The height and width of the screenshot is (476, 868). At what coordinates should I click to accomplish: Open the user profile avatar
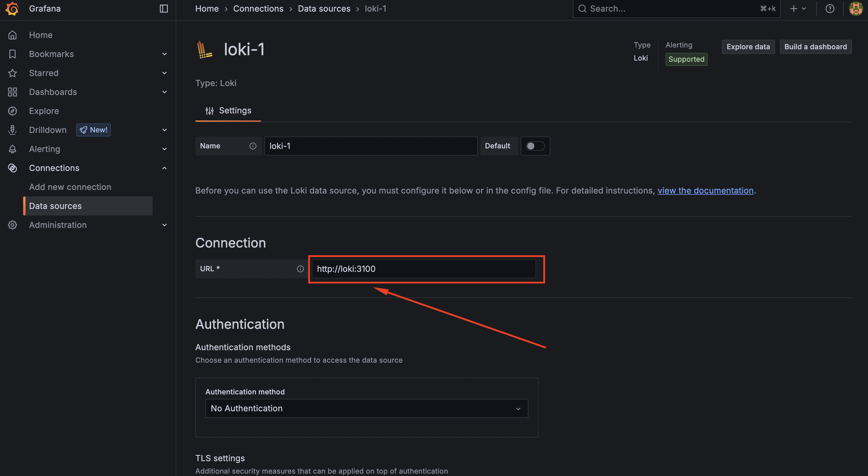point(856,9)
